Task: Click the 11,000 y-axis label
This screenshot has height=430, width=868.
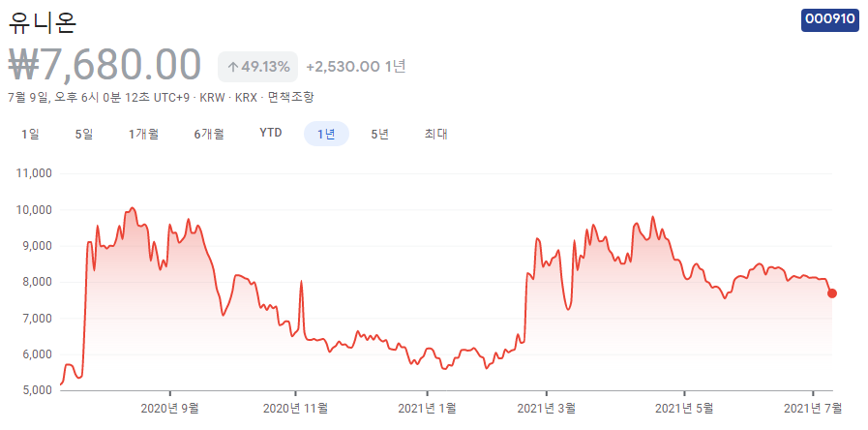Action: (32, 173)
